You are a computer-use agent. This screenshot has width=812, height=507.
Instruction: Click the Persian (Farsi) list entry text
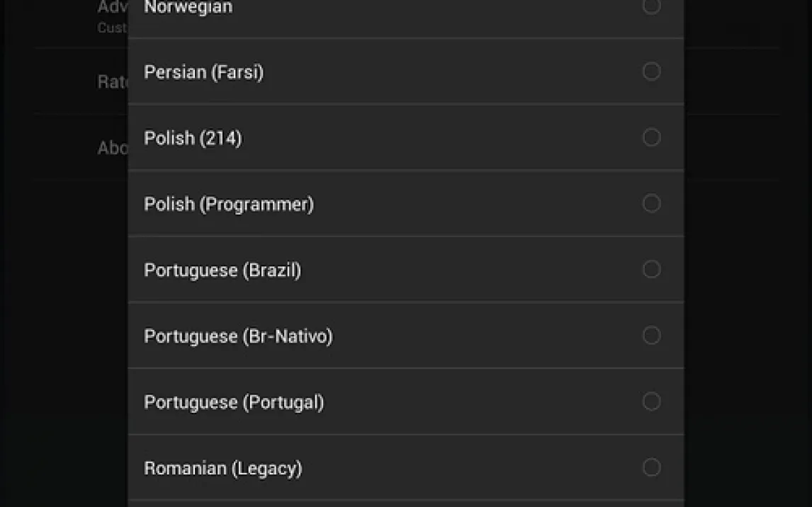pyautogui.click(x=203, y=72)
